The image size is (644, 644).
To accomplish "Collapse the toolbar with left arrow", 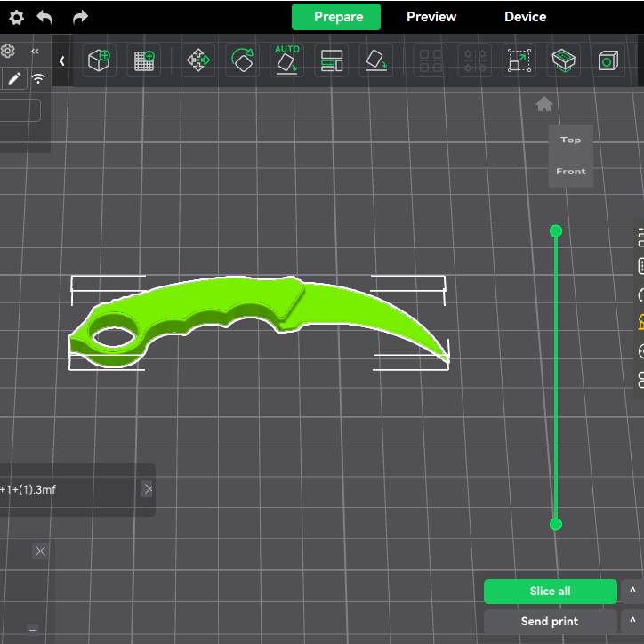I will pos(62,61).
